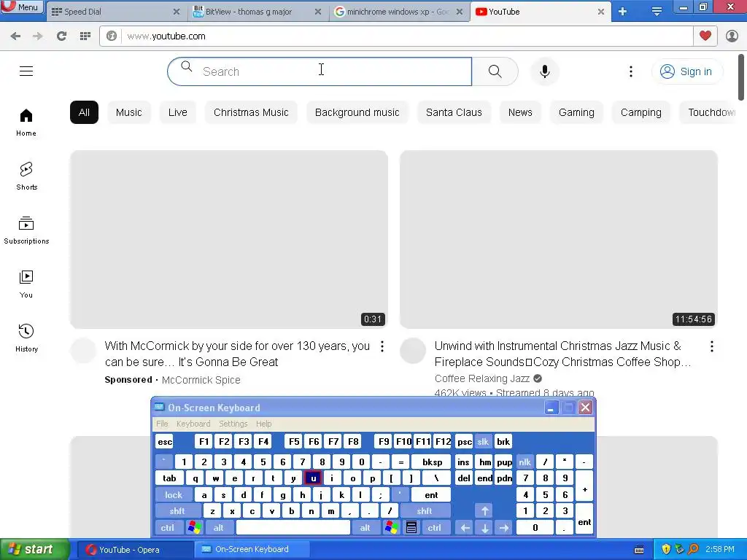Reload the YouTube page
The height and width of the screenshot is (560, 747).
pos(61,36)
